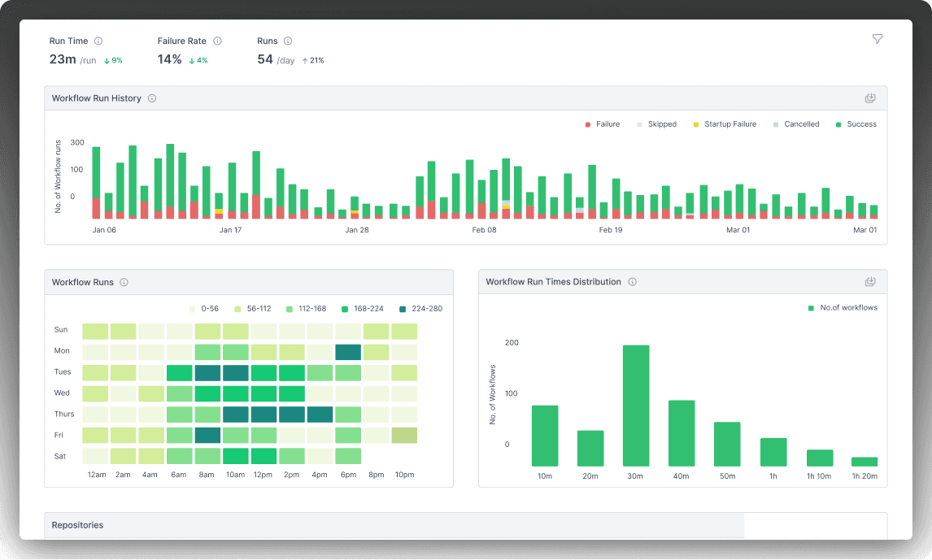Click the Repositories section header
932x560 pixels.
tap(78, 524)
